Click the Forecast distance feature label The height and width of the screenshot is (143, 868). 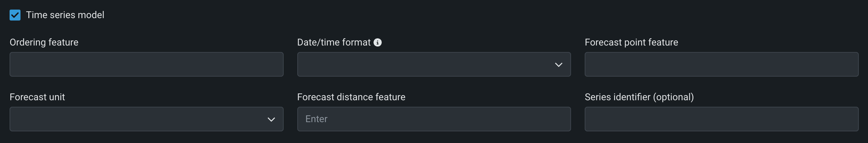pos(351,97)
